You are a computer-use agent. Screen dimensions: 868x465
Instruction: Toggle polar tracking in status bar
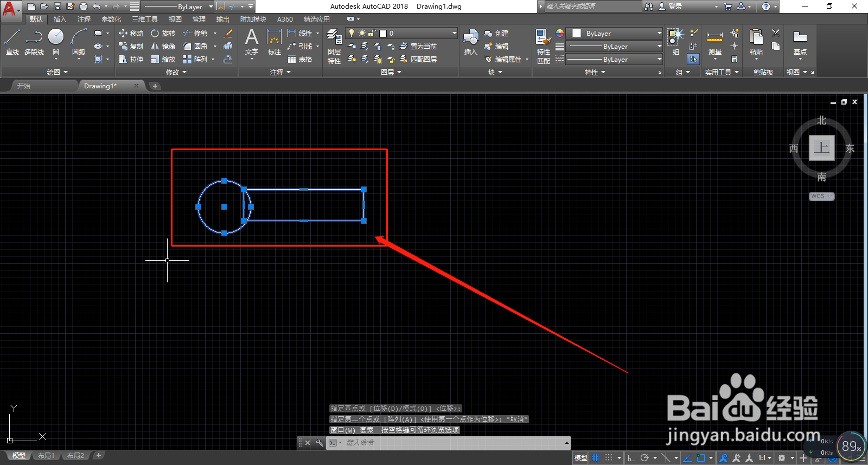pyautogui.click(x=644, y=458)
